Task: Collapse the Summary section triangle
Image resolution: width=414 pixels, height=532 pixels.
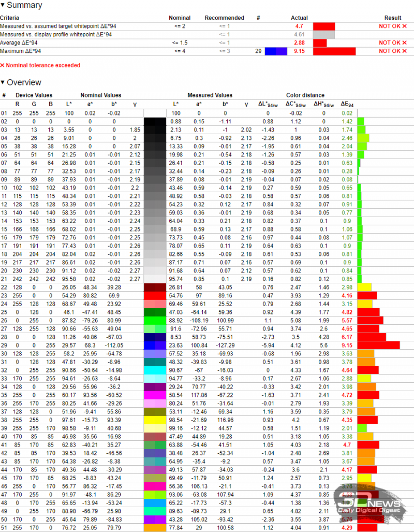Action: point(3,6)
